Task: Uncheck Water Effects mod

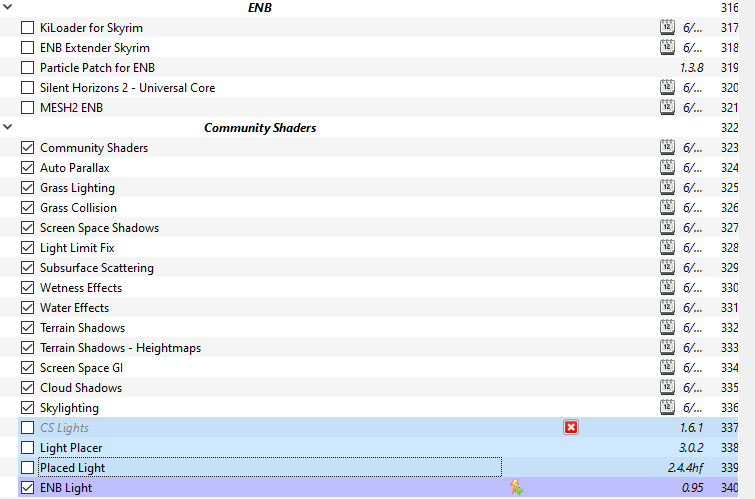Action: click(27, 307)
